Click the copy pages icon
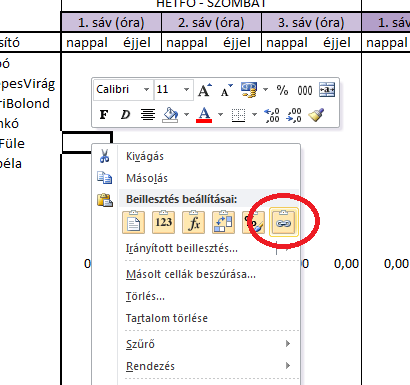 [x=105, y=178]
